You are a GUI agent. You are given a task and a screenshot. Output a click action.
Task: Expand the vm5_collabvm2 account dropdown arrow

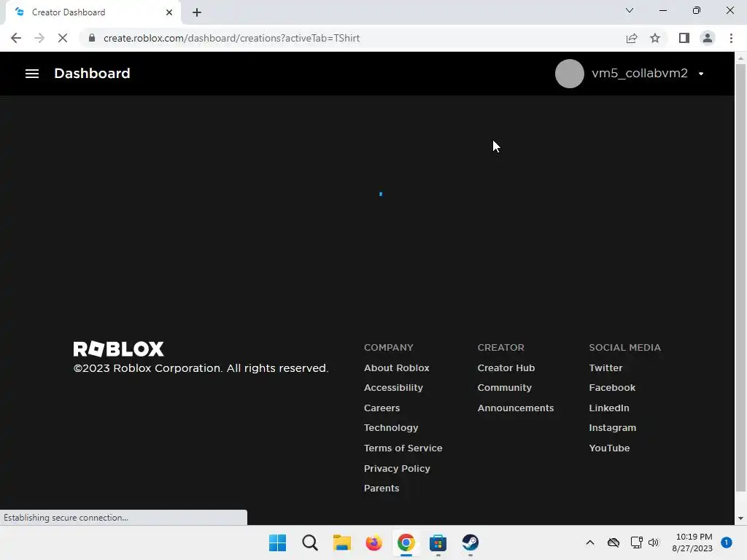[x=701, y=74]
